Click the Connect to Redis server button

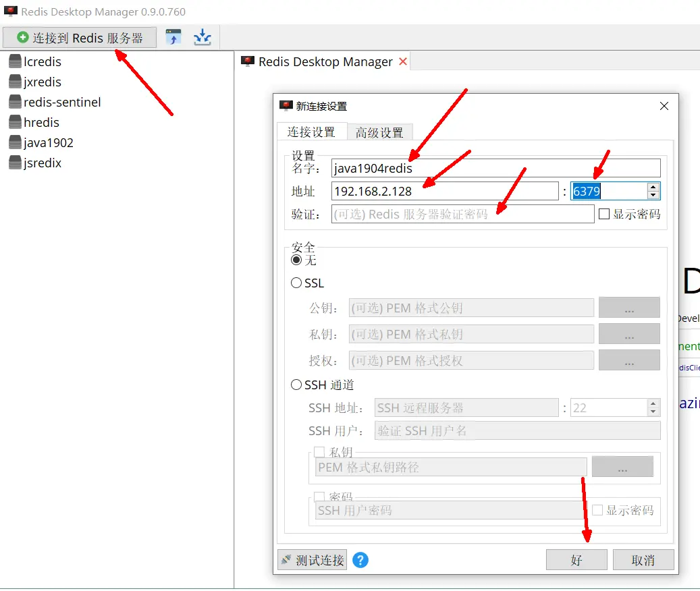pyautogui.click(x=80, y=38)
